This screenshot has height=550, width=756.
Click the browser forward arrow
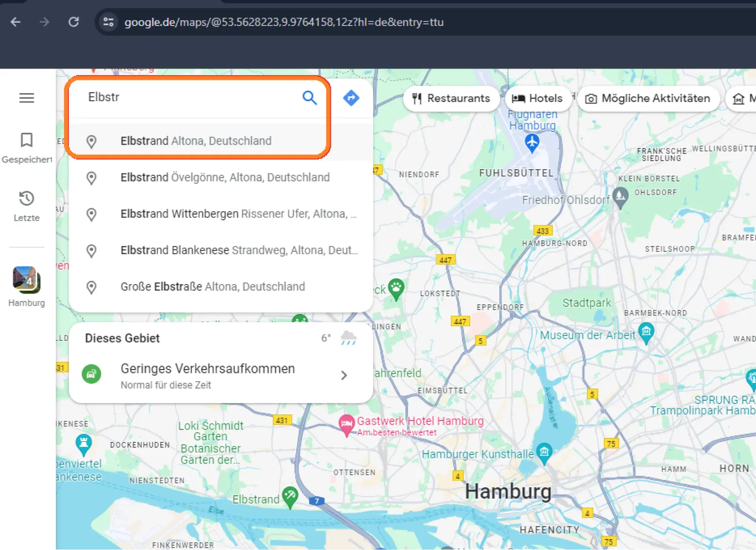44,22
